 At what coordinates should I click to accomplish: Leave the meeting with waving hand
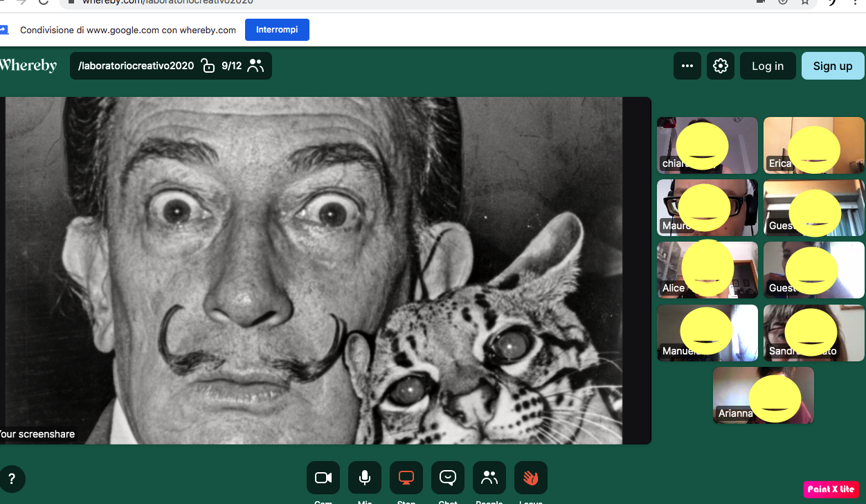tap(531, 478)
